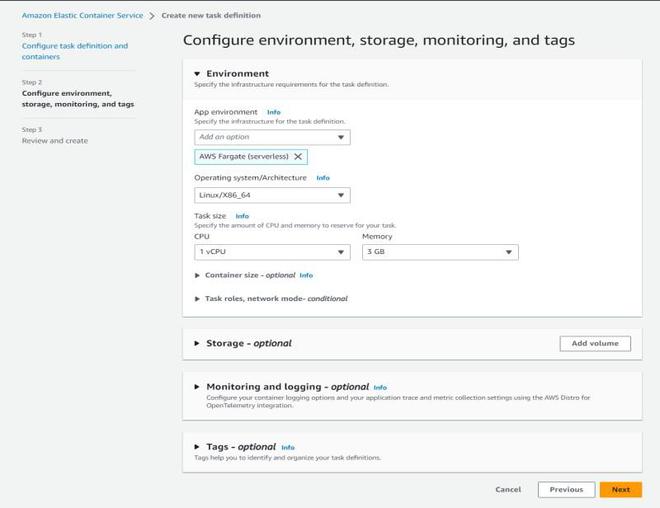Open Info link next to Task size

(242, 216)
